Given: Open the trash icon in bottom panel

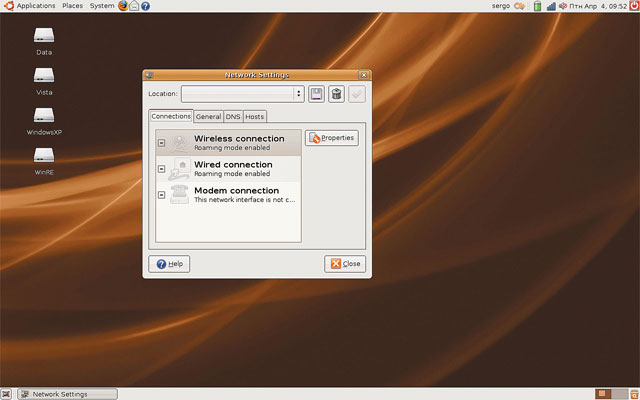Looking at the screenshot, I should (x=634, y=394).
